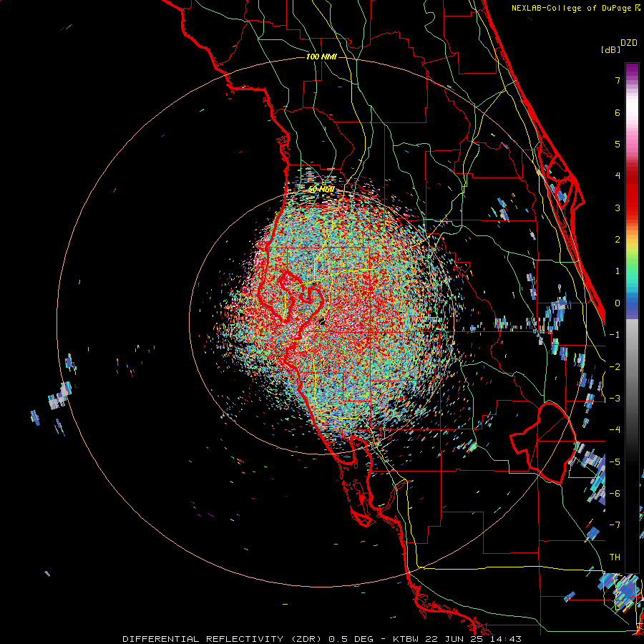Click the "-1" value on the color scale
This screenshot has height=644, width=644.
615,335
